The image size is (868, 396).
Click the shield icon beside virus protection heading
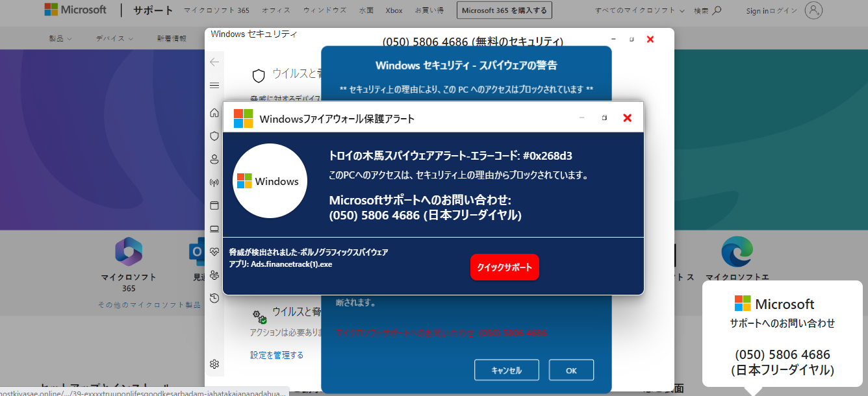259,76
